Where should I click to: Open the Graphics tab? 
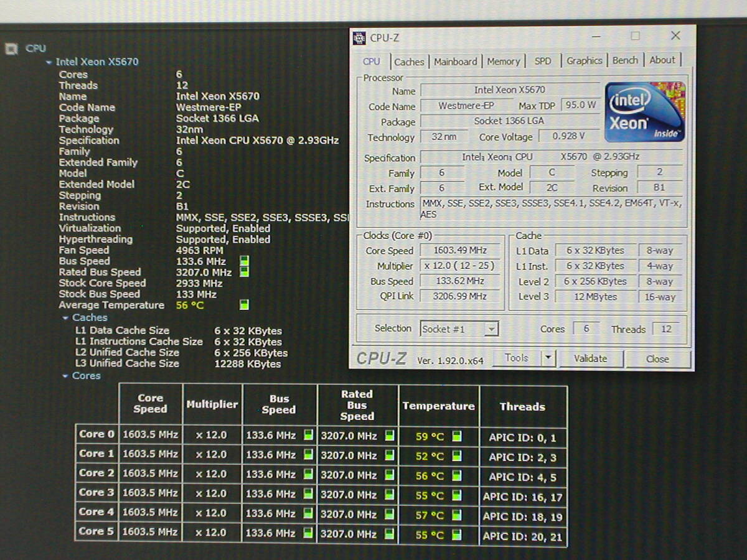pos(585,60)
